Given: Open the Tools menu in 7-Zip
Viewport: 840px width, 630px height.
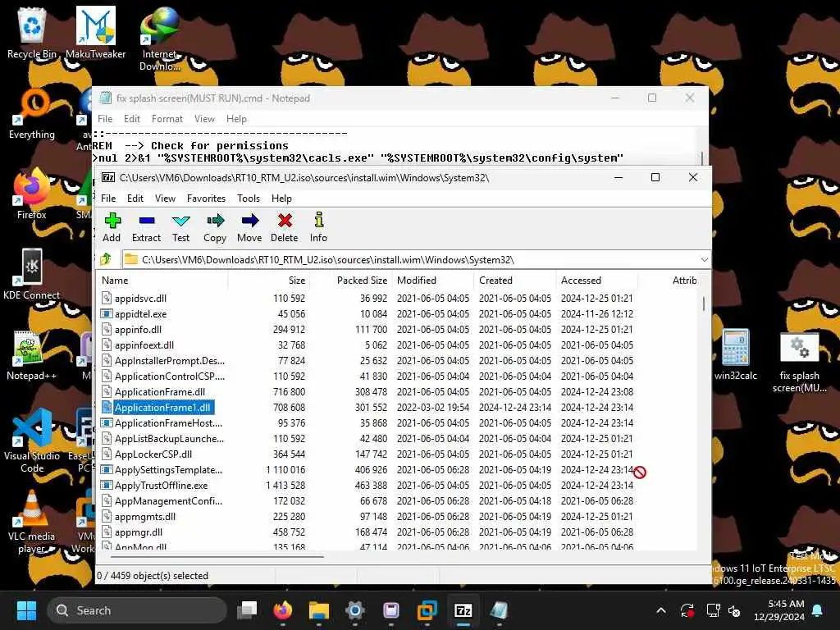Looking at the screenshot, I should pos(249,199).
